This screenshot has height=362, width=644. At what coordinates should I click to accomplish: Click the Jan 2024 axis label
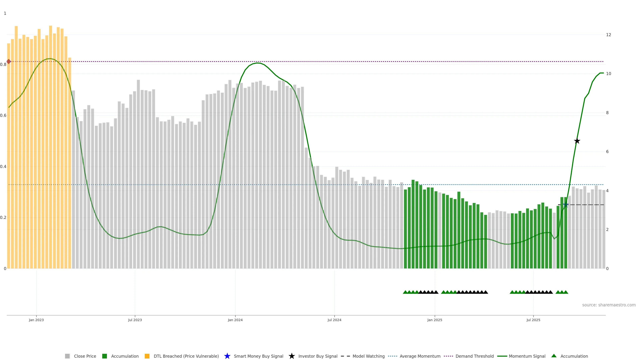(x=235, y=320)
